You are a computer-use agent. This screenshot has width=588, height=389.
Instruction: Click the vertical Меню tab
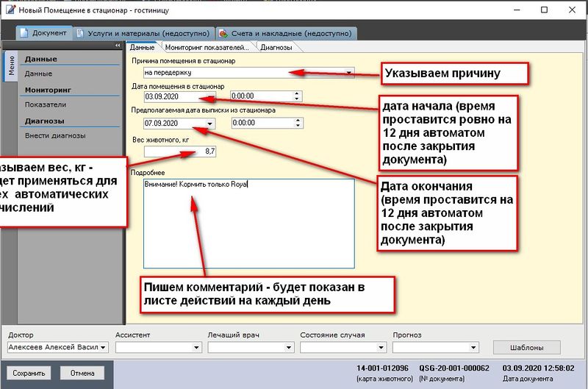coord(11,65)
